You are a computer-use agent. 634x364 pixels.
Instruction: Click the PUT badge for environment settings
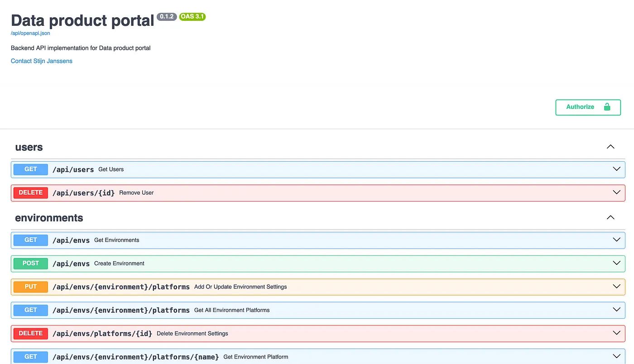click(x=31, y=287)
